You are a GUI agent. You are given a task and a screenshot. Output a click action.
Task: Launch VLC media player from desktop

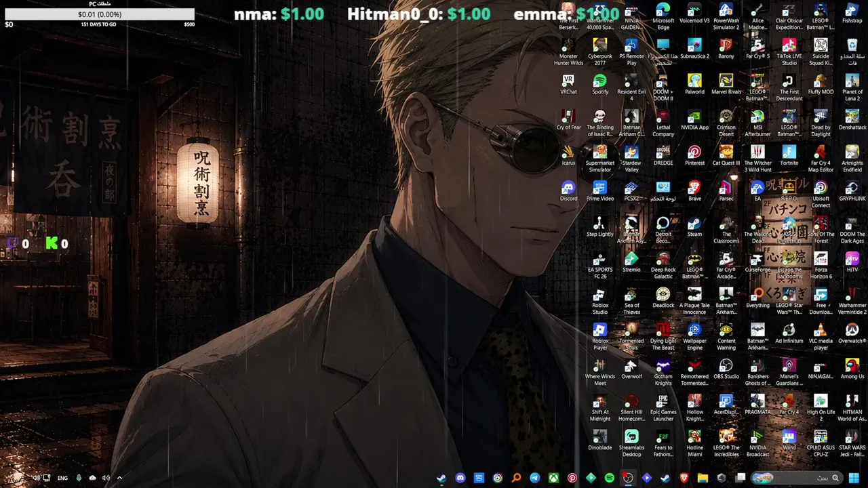(x=821, y=337)
